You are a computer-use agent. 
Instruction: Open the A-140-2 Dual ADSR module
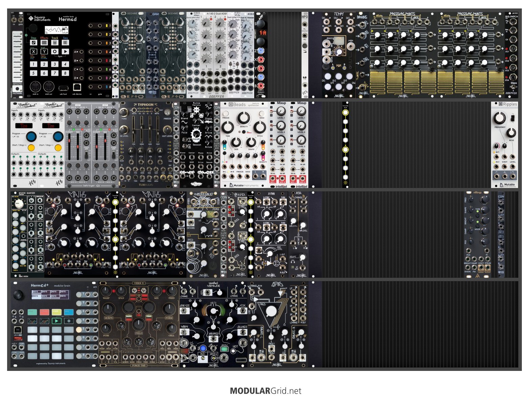(213, 55)
